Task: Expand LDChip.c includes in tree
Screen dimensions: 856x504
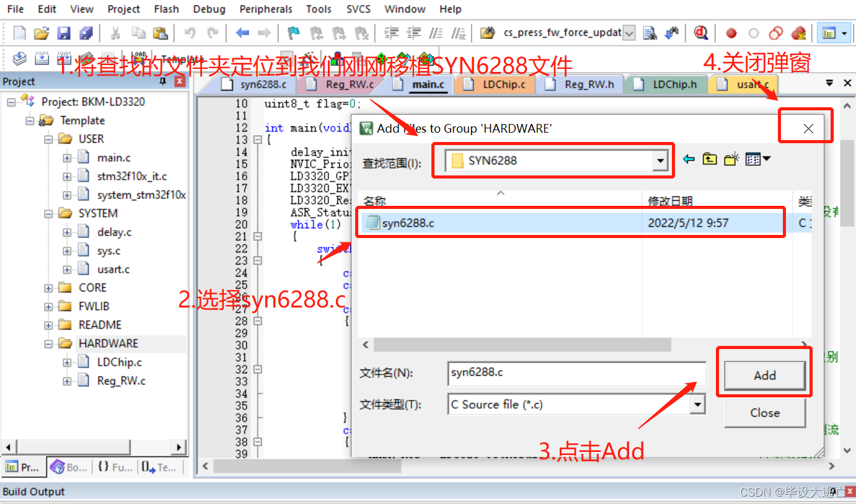Action: [67, 362]
